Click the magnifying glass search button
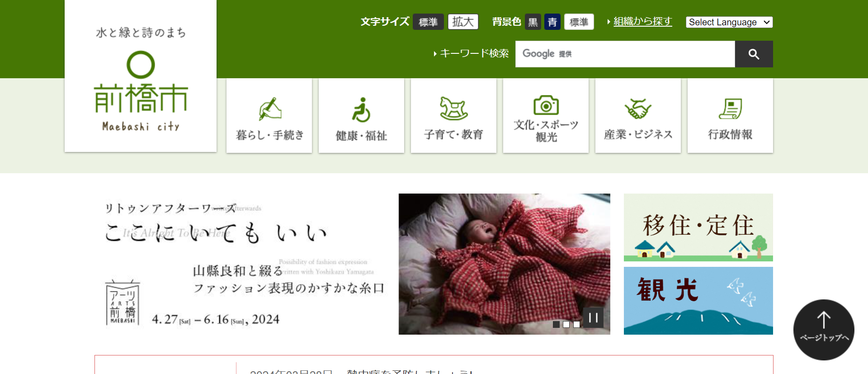The image size is (868, 374). [x=754, y=54]
